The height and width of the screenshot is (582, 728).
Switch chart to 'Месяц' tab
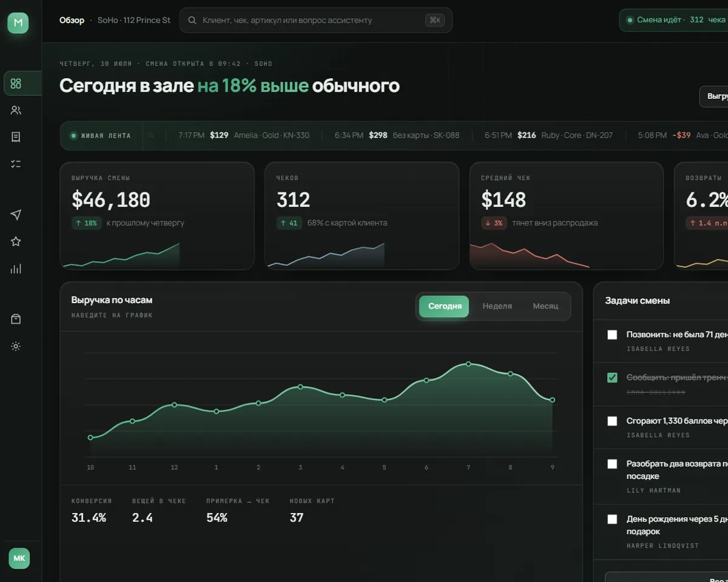545,306
